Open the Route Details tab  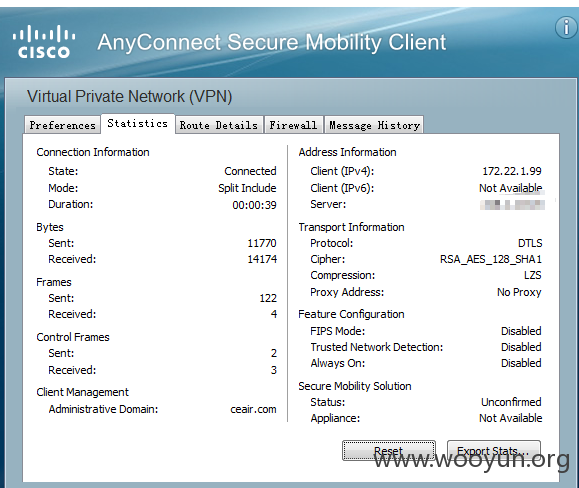coord(219,125)
